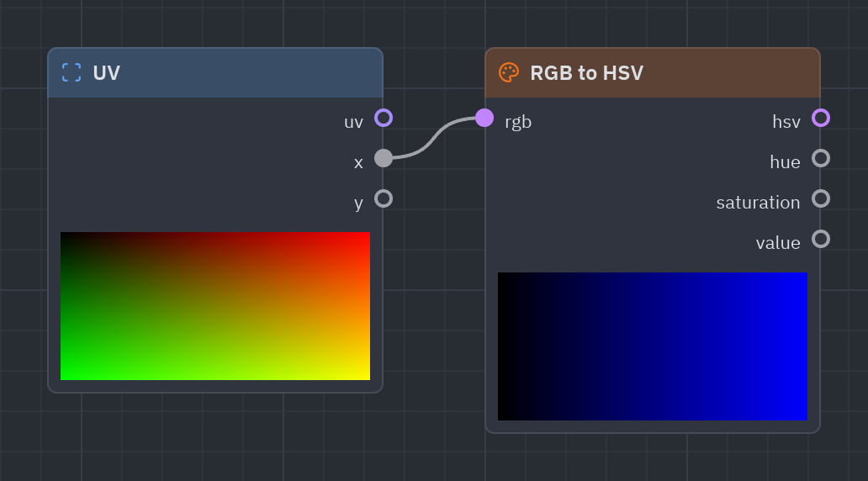Click the connection wire between x and rgb

(x=434, y=138)
